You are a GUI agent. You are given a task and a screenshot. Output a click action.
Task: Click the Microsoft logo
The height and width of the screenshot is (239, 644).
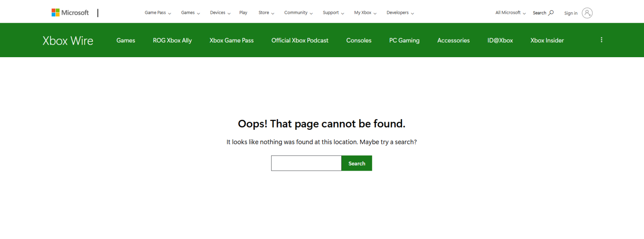coord(70,12)
